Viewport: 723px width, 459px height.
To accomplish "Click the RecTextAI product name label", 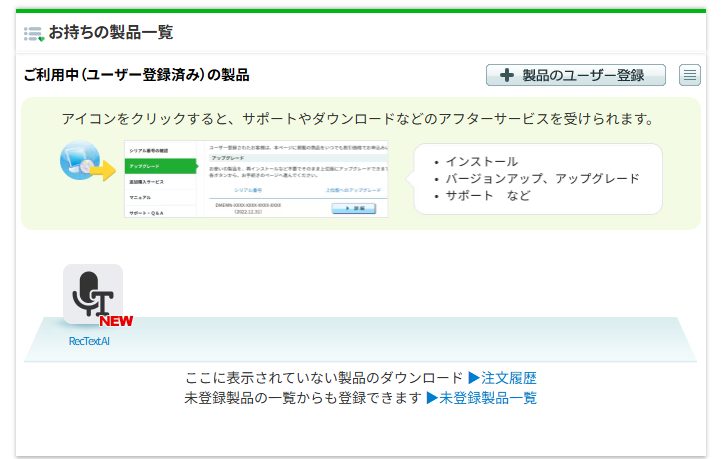I will [x=89, y=341].
